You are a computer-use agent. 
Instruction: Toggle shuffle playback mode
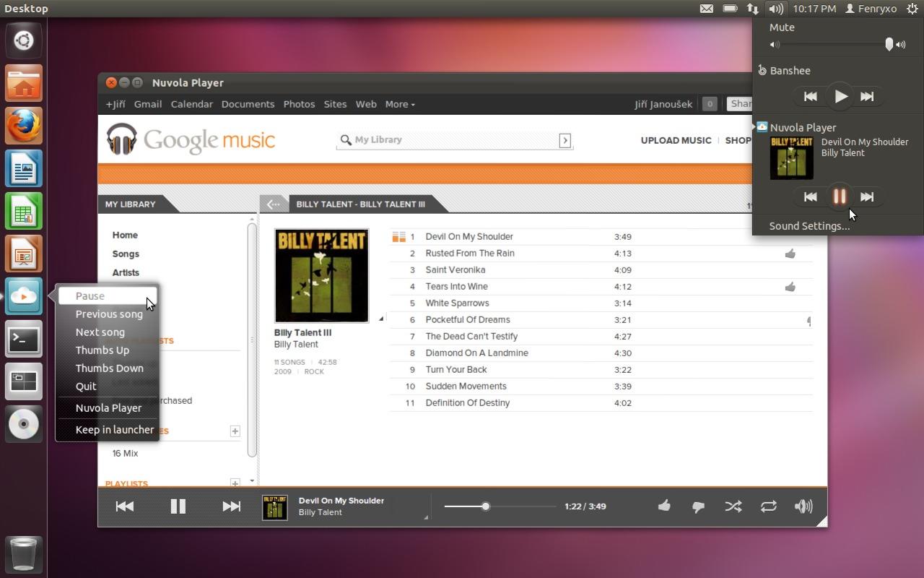(x=733, y=506)
